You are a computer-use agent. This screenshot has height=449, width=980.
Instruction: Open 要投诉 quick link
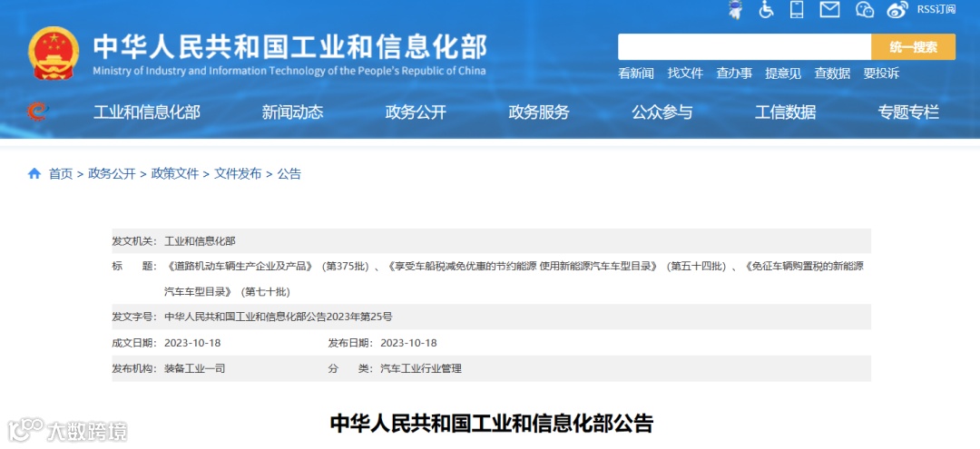pyautogui.click(x=881, y=73)
